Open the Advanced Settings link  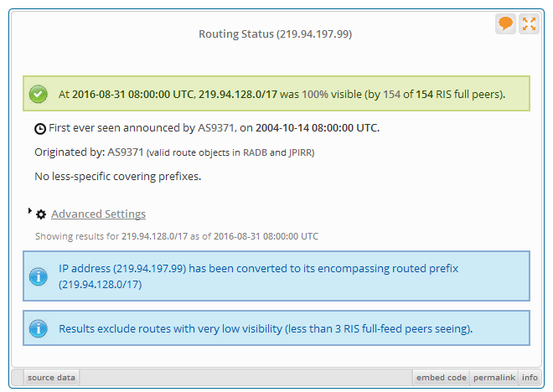98,214
